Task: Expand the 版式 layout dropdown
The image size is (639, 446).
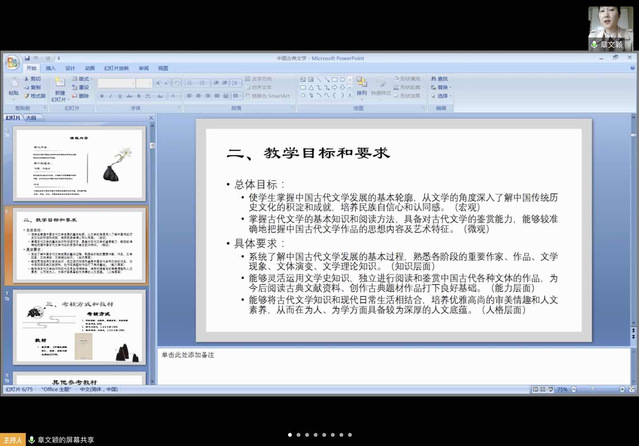Action: [83, 78]
